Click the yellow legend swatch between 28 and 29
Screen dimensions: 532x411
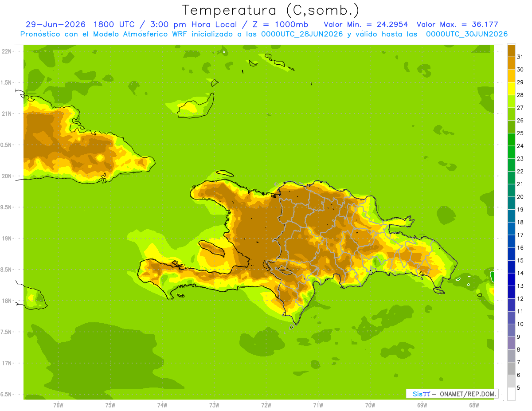511,89
